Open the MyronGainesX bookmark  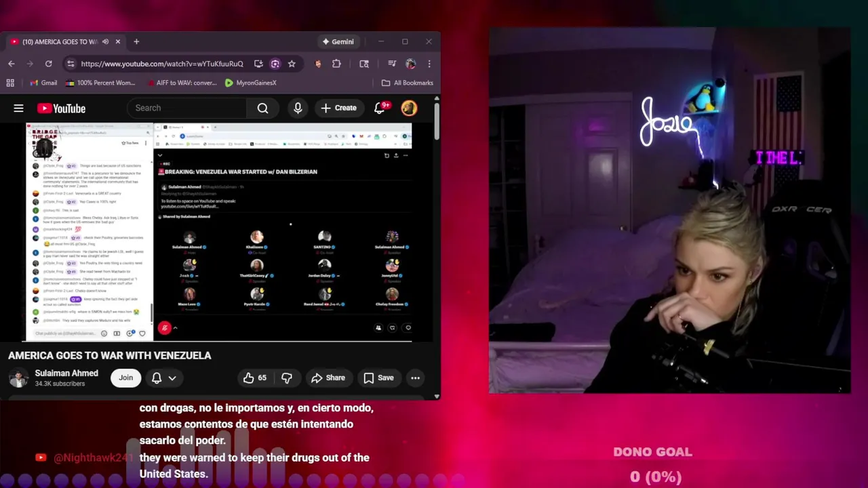pos(251,83)
